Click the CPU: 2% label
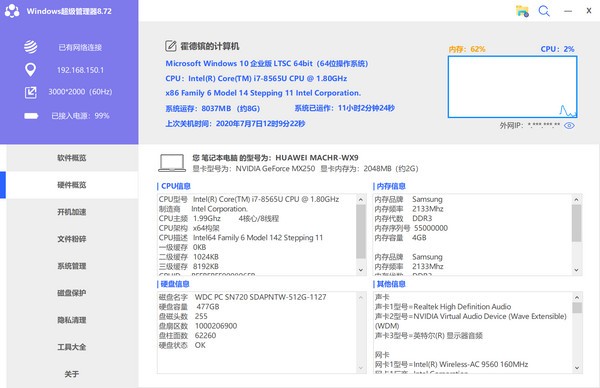This screenshot has width=600, height=388. pos(557,49)
